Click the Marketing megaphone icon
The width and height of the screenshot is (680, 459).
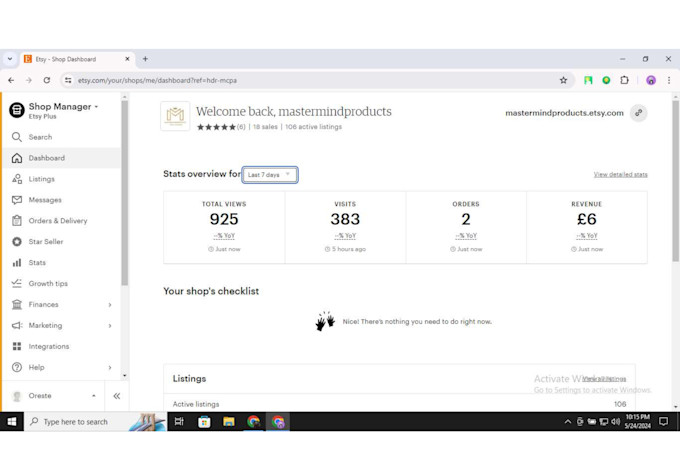click(x=17, y=325)
